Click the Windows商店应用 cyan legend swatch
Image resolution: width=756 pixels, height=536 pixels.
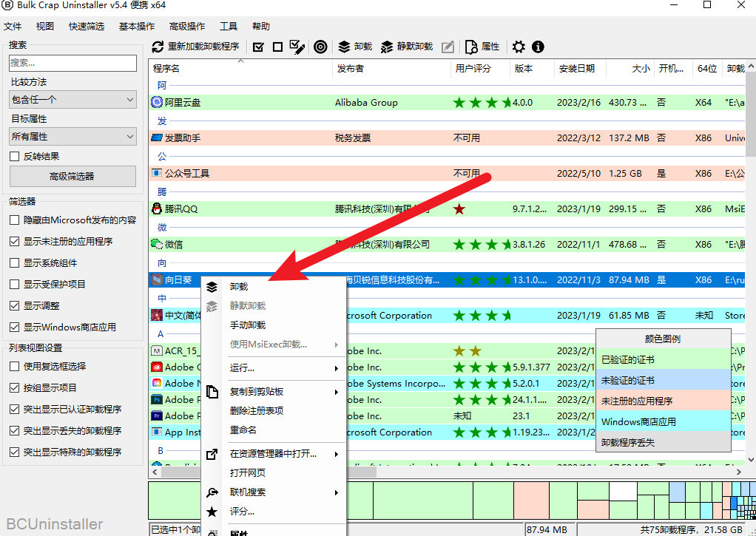pos(664,421)
